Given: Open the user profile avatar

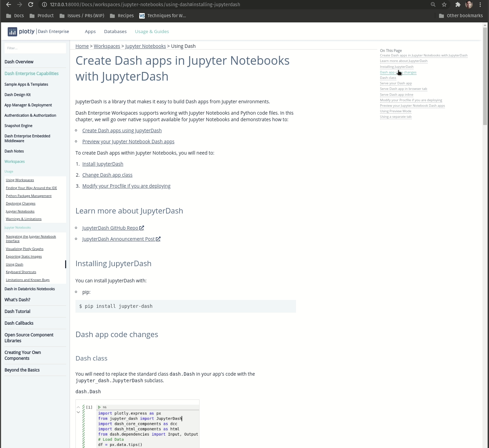Looking at the screenshot, I should click(x=469, y=4).
